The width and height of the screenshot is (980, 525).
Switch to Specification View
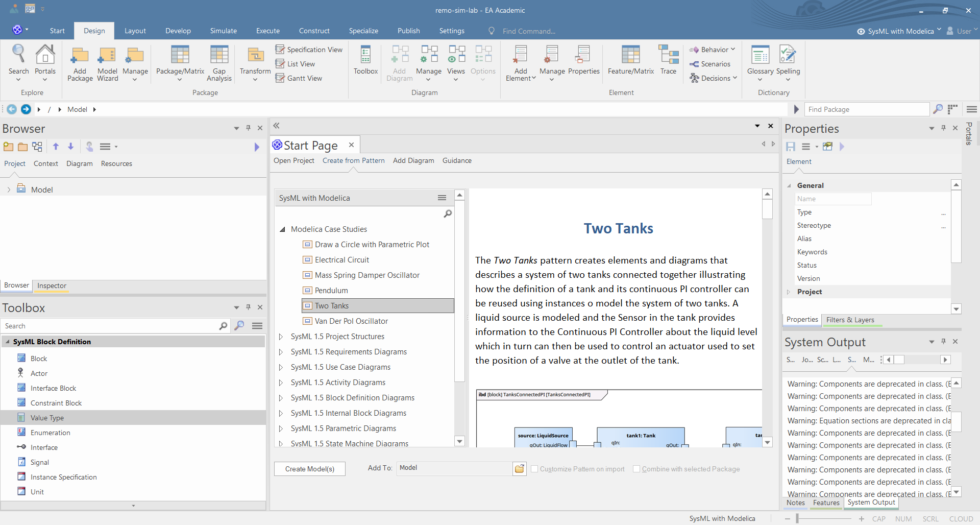tap(309, 50)
